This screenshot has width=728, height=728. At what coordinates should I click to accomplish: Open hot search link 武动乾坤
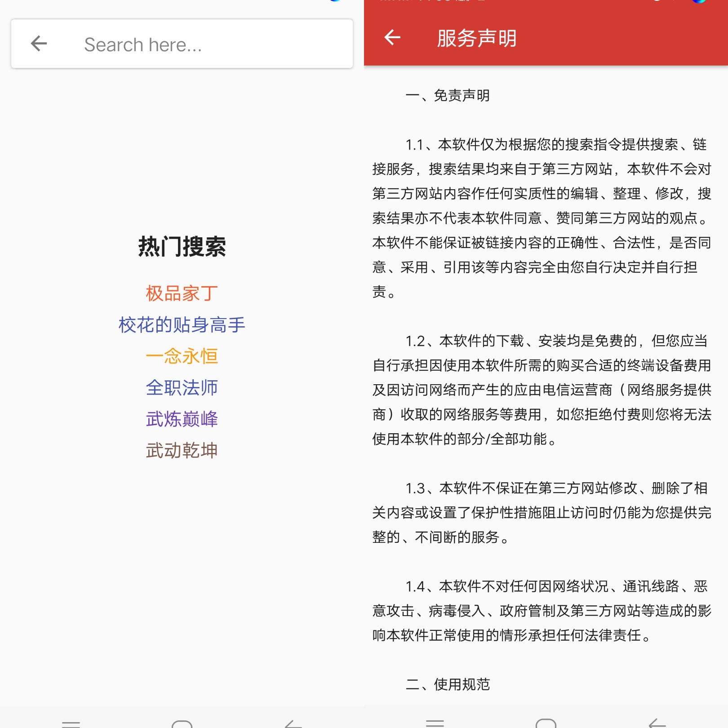click(182, 450)
